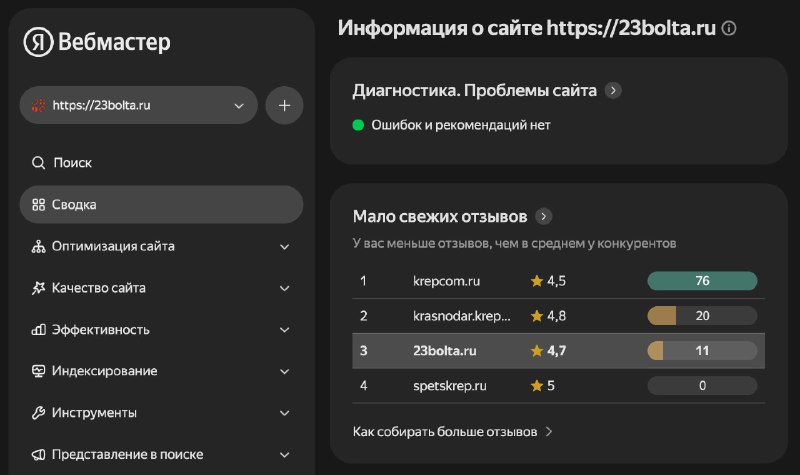Click the Yandex Webmaster logo icon
The width and height of the screenshot is (800, 475).
[39, 41]
